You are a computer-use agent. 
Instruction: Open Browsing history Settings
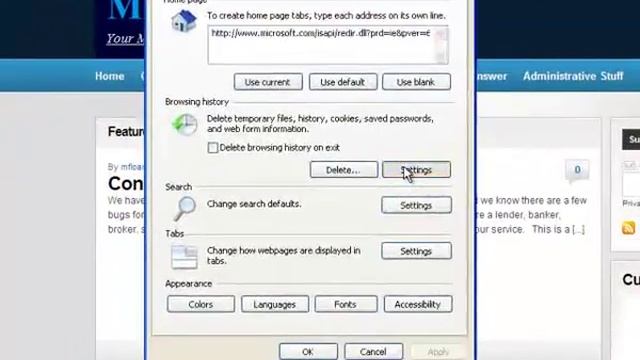click(x=416, y=170)
